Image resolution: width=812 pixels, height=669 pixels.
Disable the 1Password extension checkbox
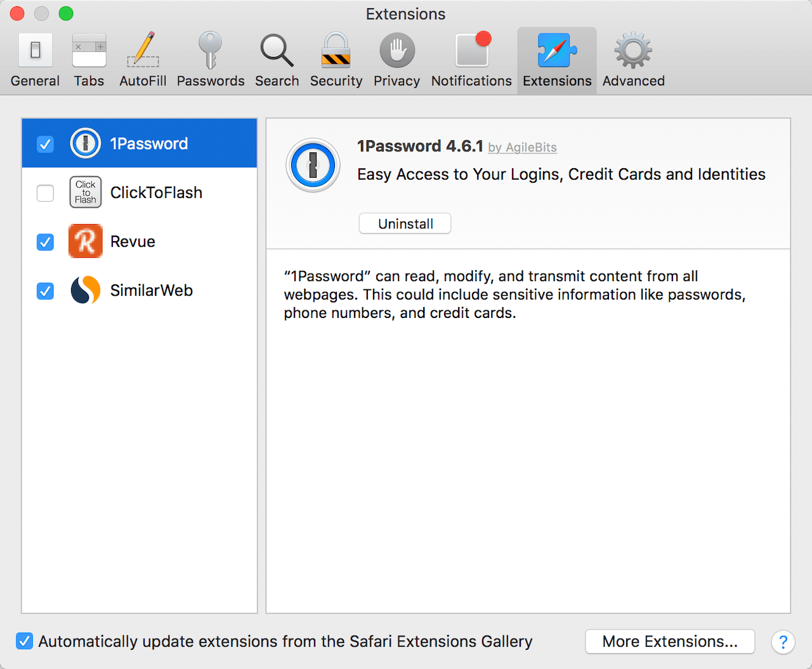(x=45, y=144)
